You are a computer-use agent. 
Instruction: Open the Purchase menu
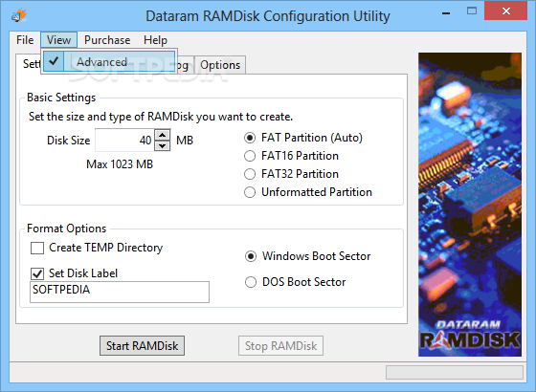point(107,40)
